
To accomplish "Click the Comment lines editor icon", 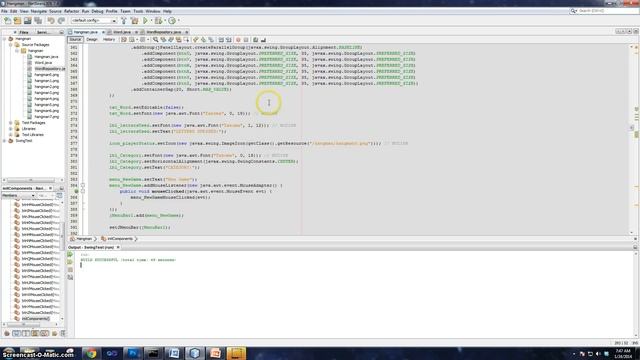I will tap(256, 40).
